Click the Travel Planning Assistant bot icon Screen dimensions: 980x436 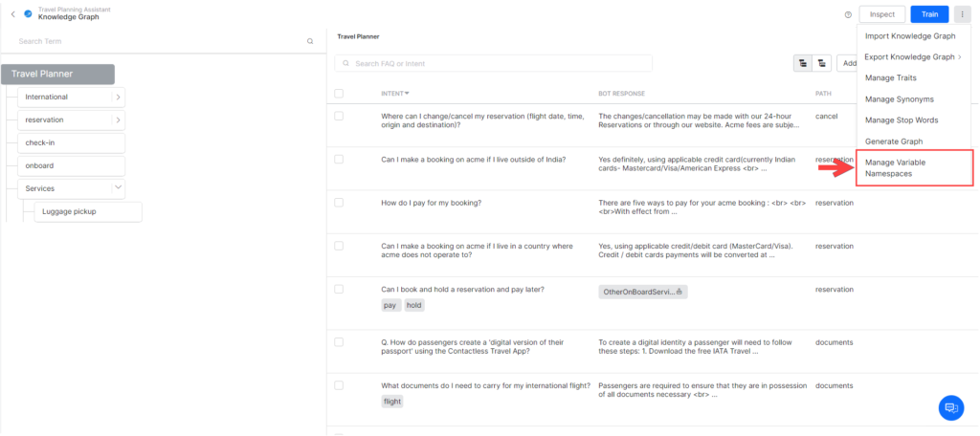pos(28,13)
